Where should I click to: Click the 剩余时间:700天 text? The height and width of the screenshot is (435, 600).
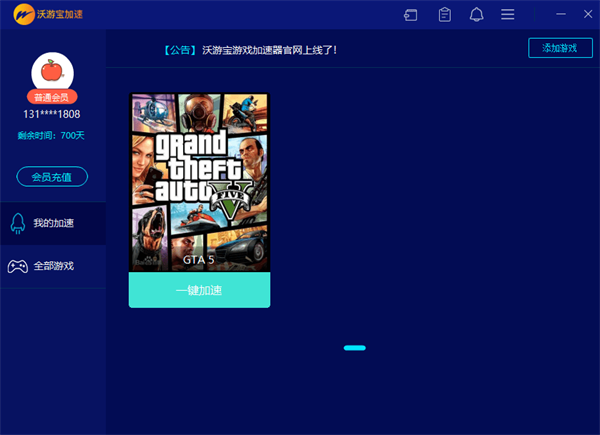[51, 135]
